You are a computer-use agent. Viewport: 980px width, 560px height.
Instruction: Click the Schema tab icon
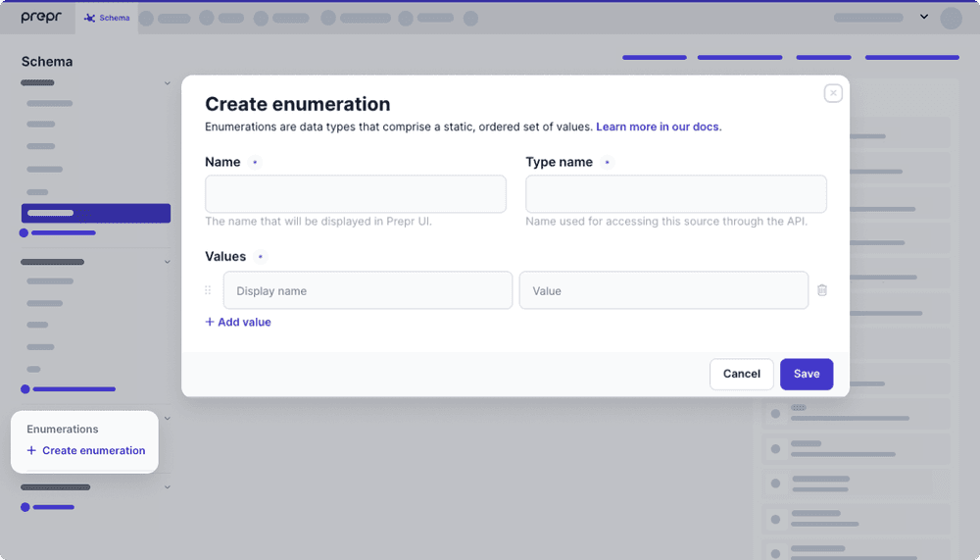(89, 19)
